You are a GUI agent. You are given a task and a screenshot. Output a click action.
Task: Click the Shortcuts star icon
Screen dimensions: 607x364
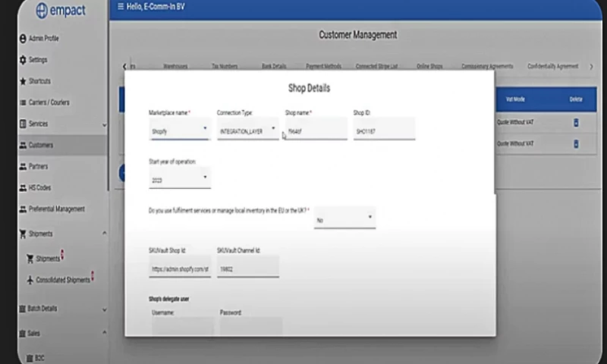23,81
